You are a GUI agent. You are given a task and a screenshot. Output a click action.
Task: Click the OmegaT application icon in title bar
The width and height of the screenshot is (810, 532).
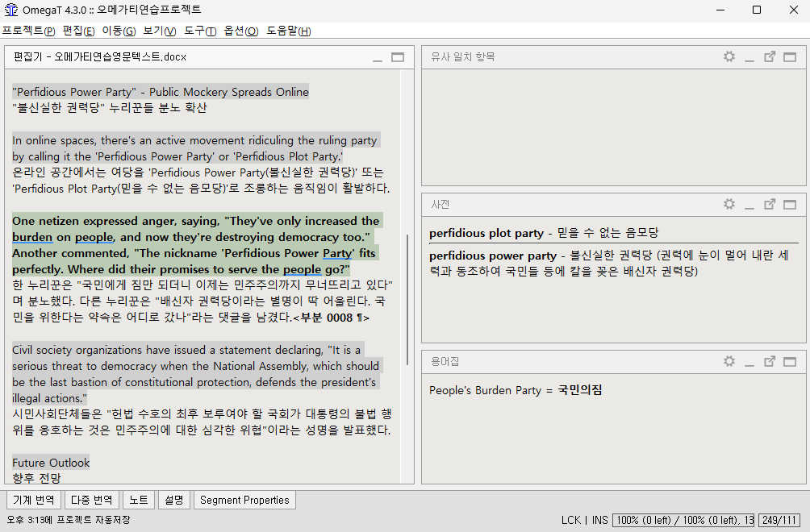[10, 10]
